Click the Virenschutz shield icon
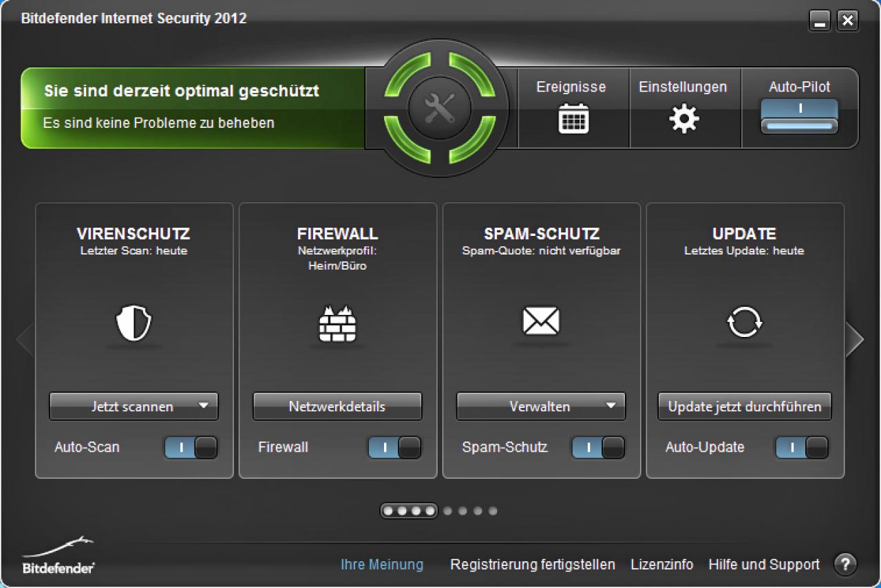This screenshot has width=881, height=588. click(134, 323)
